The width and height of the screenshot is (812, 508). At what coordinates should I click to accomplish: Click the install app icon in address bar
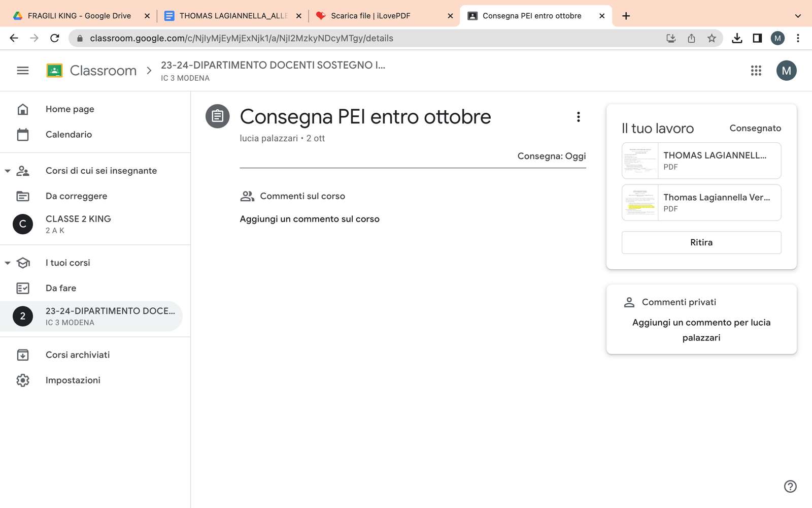pyautogui.click(x=671, y=38)
